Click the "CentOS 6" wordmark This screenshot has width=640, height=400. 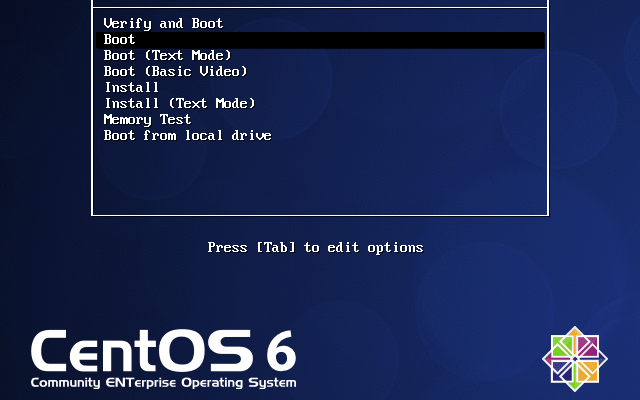(x=163, y=351)
